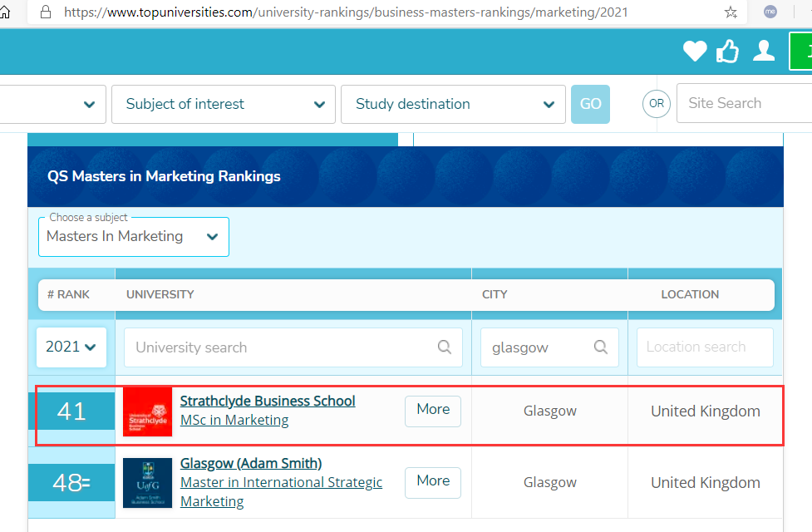Image resolution: width=812 pixels, height=532 pixels.
Task: Open the Strathclyde Business School link
Action: pyautogui.click(x=268, y=401)
